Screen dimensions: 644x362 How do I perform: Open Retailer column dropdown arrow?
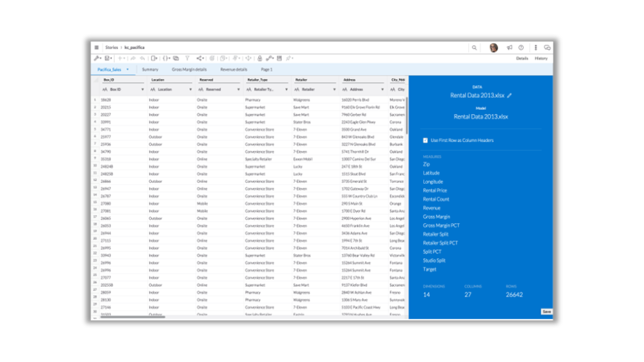(334, 89)
